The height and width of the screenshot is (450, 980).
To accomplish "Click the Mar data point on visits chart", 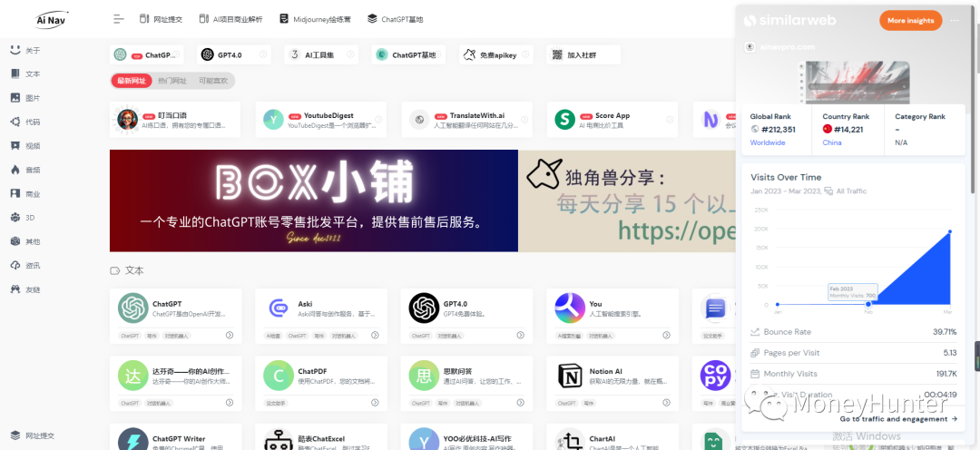I will click(950, 232).
